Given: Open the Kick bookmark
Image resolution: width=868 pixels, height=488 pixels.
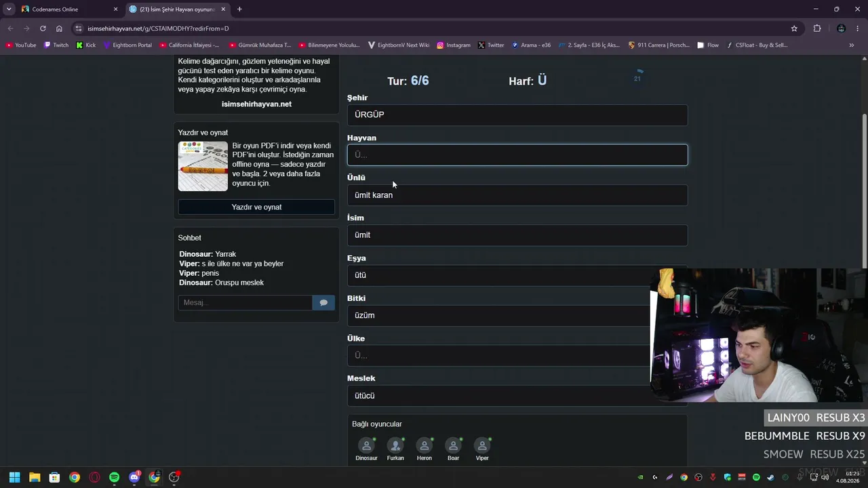Looking at the screenshot, I should (86, 45).
